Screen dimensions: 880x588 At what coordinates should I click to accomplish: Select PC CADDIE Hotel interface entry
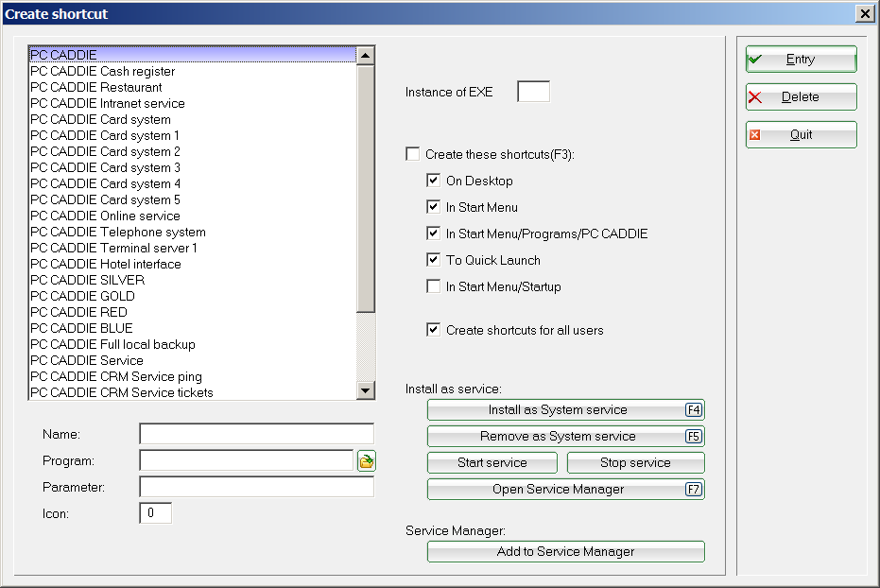click(x=193, y=265)
